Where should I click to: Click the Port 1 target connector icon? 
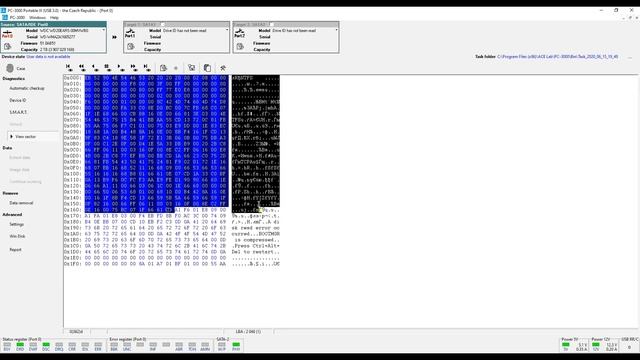tap(130, 34)
